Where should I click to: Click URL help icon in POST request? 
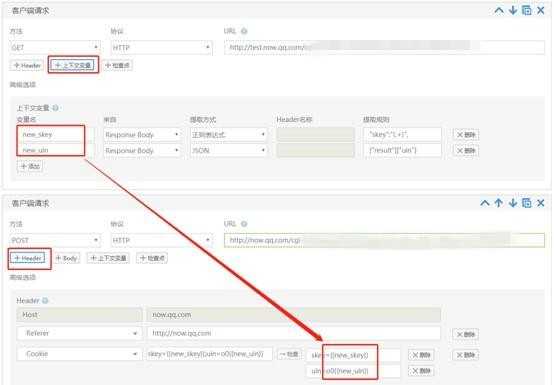pyautogui.click(x=244, y=224)
